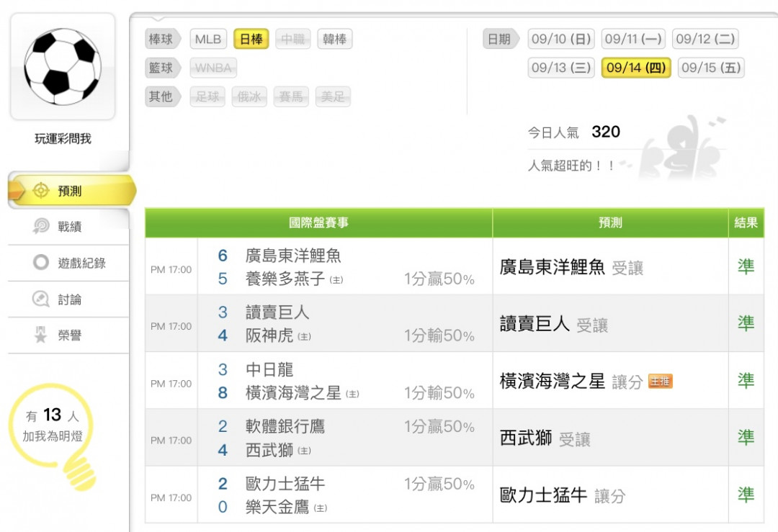
Task: Click the 籃球 category label
Action: click(x=162, y=68)
